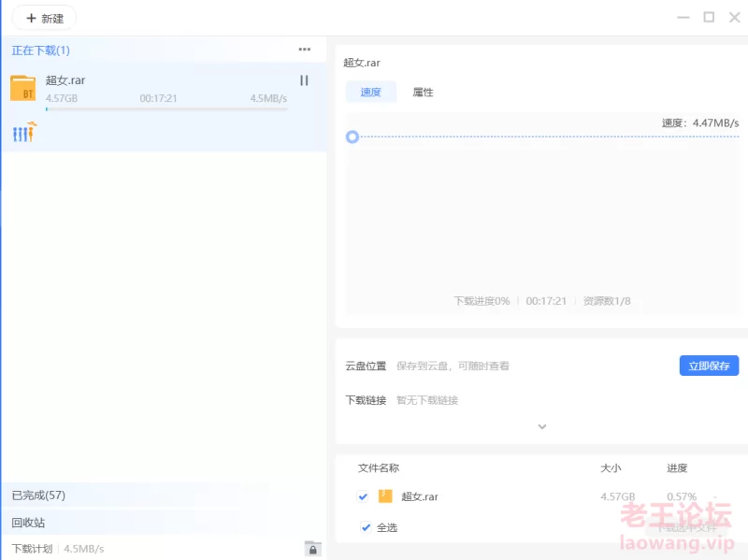Expand the details with the down chevron
The image size is (748, 560).
541,426
